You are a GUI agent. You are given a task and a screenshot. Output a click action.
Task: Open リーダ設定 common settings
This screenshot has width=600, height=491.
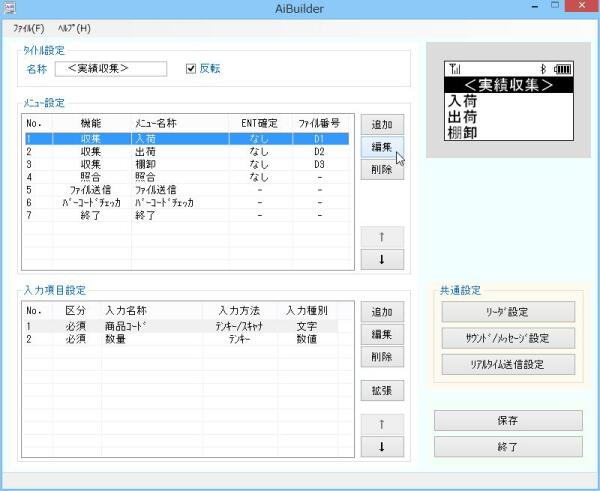point(508,312)
